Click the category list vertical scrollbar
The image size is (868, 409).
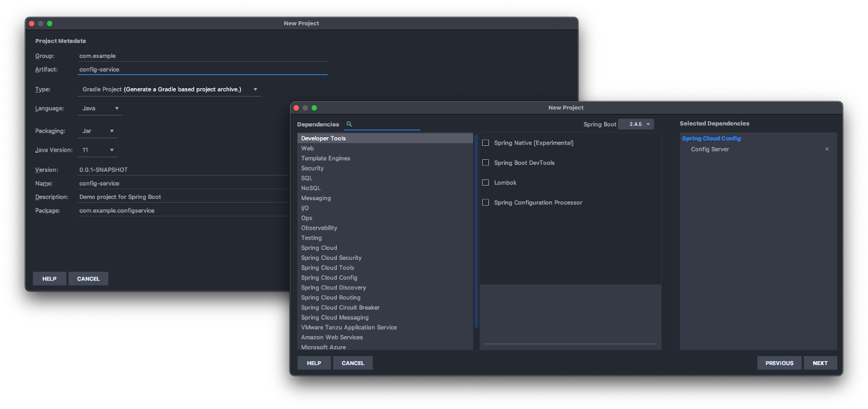[x=476, y=231]
